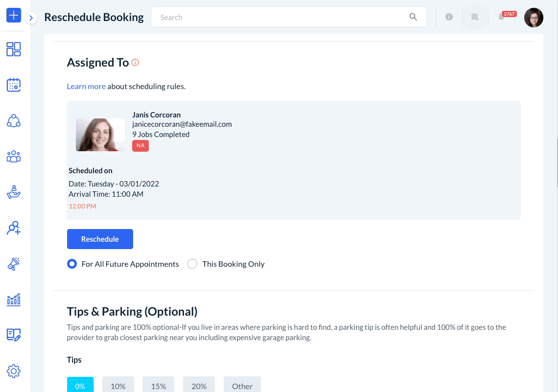Focus the Search input field
This screenshot has height=392, width=558.
tap(289, 17)
